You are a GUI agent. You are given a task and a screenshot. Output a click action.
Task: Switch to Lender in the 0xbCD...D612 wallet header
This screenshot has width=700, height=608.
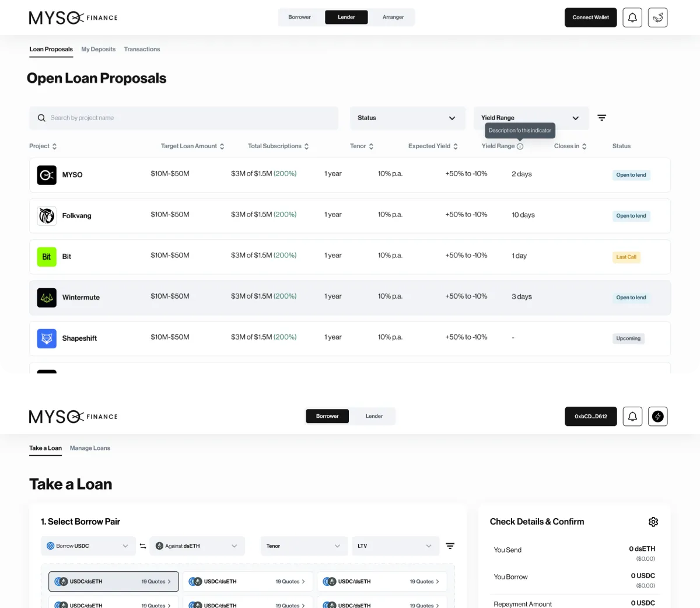point(374,417)
